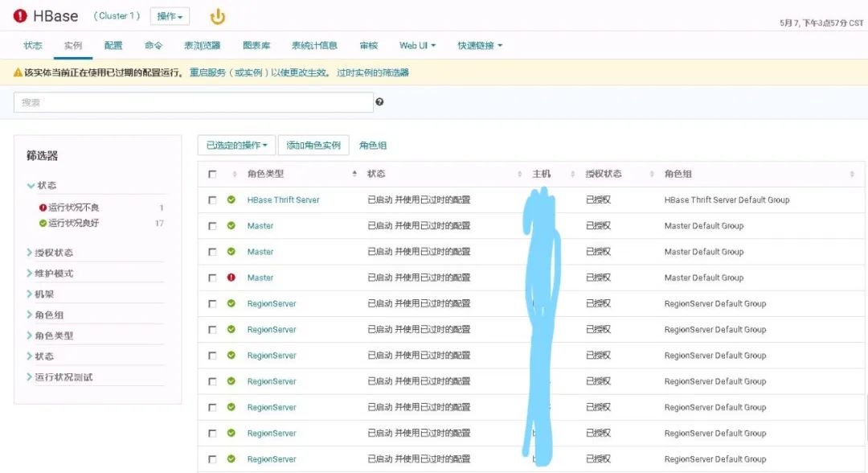
Task: Click the 角色组 link beside 添加角色实例
Action: coord(373,145)
